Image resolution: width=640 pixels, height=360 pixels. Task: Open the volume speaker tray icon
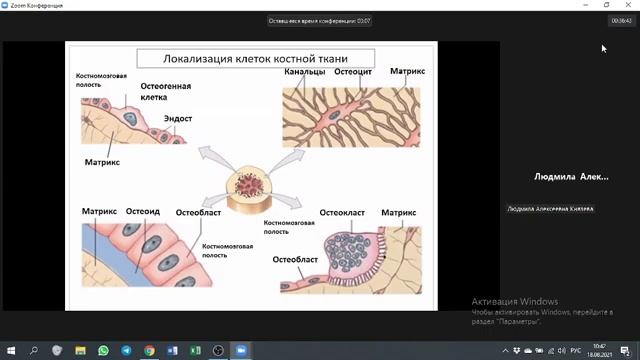[x=562, y=351]
